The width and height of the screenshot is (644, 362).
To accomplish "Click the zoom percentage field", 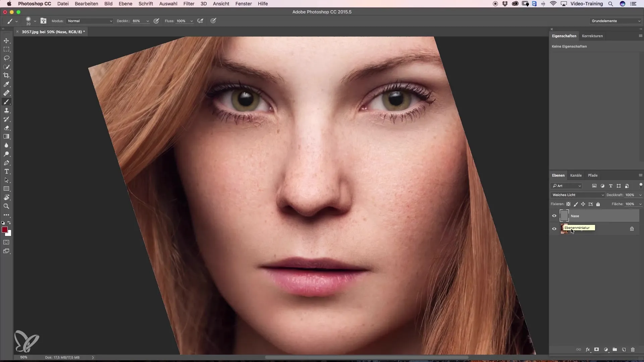I will [x=24, y=357].
